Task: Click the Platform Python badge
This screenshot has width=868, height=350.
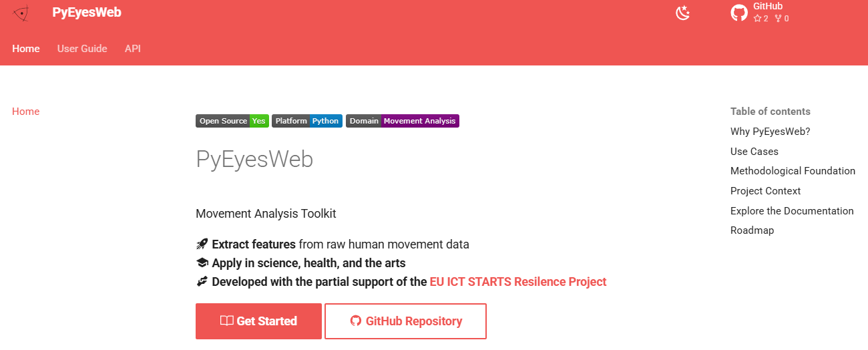Action: [x=307, y=121]
